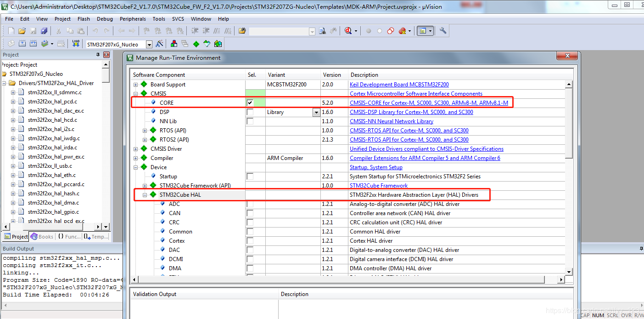This screenshot has height=319, width=644.
Task: Open the CMSIS-NN Neural Network Library link
Action: [x=391, y=121]
